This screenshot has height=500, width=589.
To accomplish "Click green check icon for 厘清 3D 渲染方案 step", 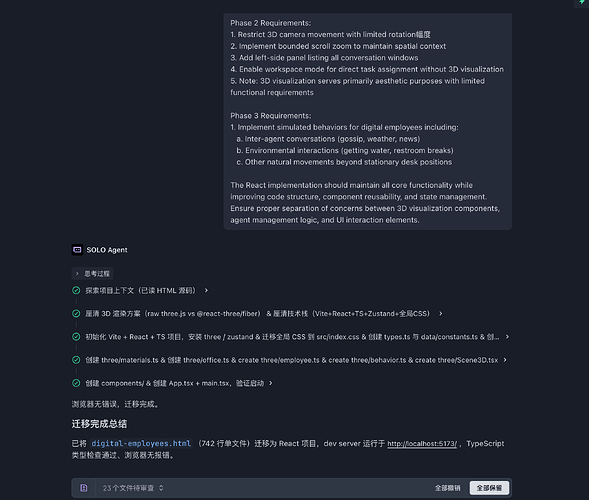I will 76,314.
